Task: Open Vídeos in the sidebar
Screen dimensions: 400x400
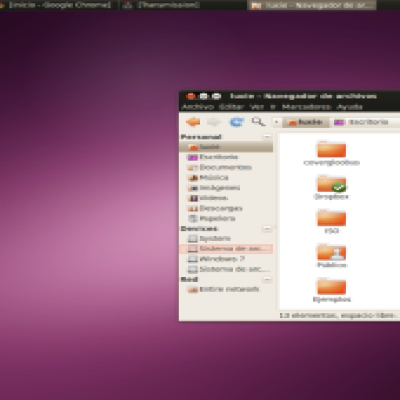Action: (226, 198)
